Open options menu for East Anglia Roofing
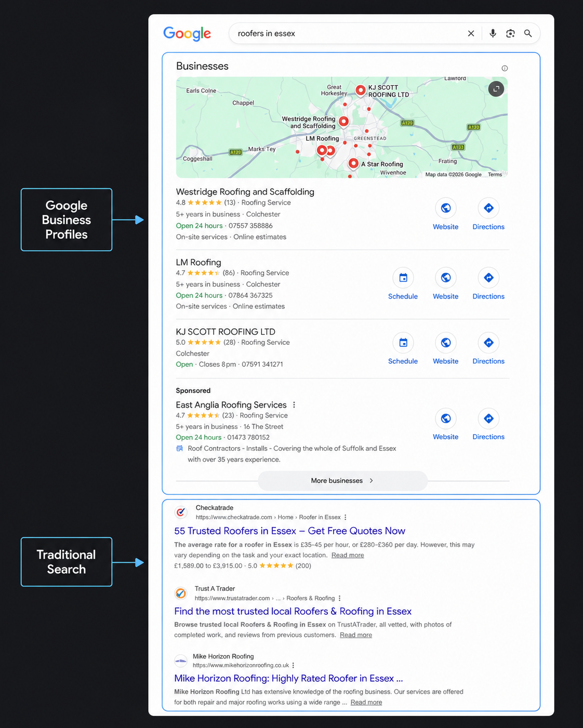Image resolution: width=583 pixels, height=728 pixels. (x=294, y=405)
